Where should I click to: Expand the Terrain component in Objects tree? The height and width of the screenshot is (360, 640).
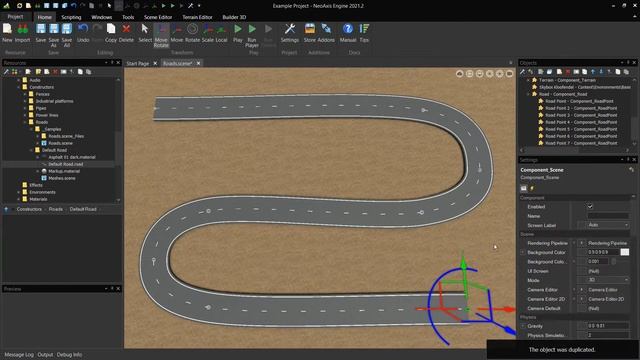pos(528,80)
